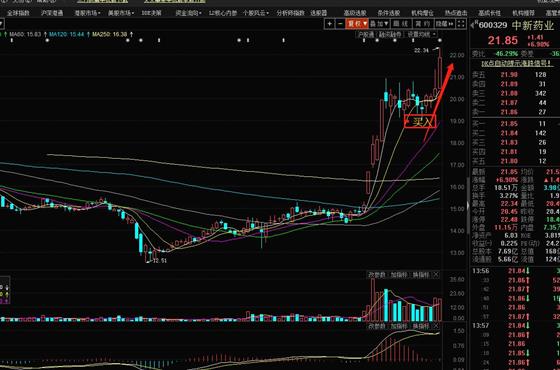Click 加指标 in the MACD panel
The height and width of the screenshot is (370, 560).
pos(399,326)
